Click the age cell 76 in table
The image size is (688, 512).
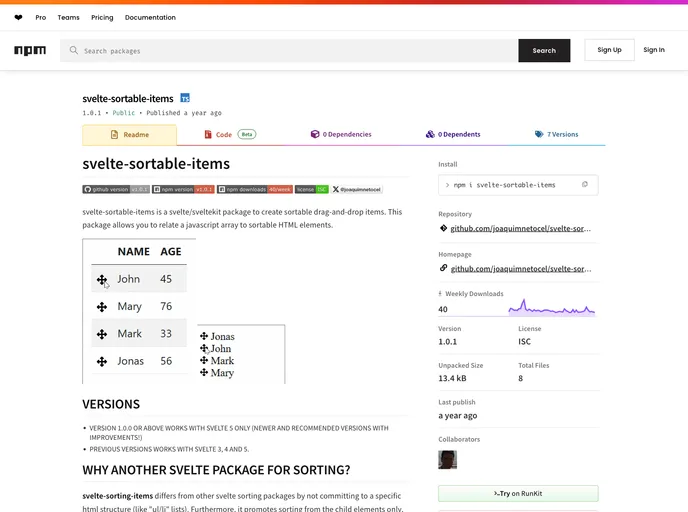[166, 306]
